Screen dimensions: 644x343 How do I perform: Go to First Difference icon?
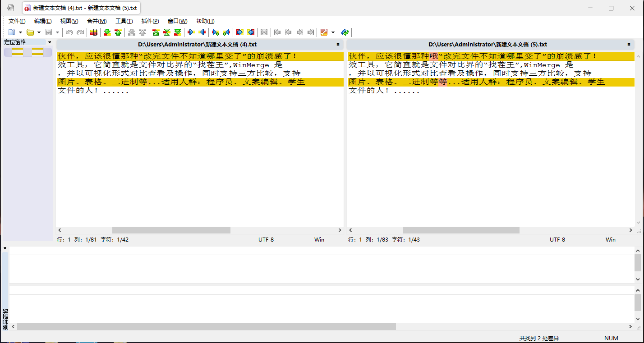[x=156, y=32]
